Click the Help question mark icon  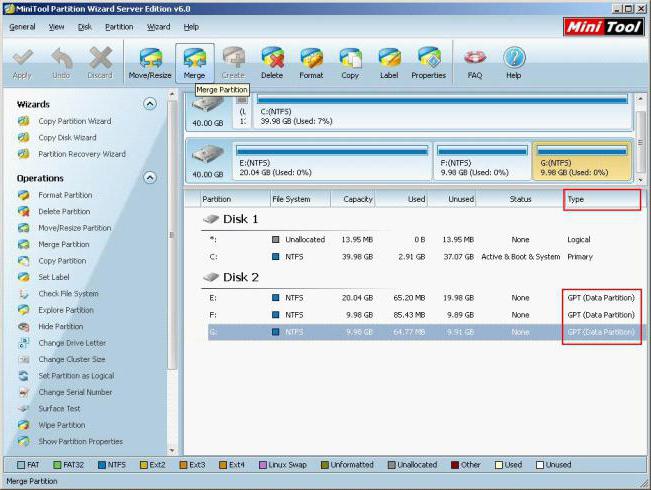514,58
